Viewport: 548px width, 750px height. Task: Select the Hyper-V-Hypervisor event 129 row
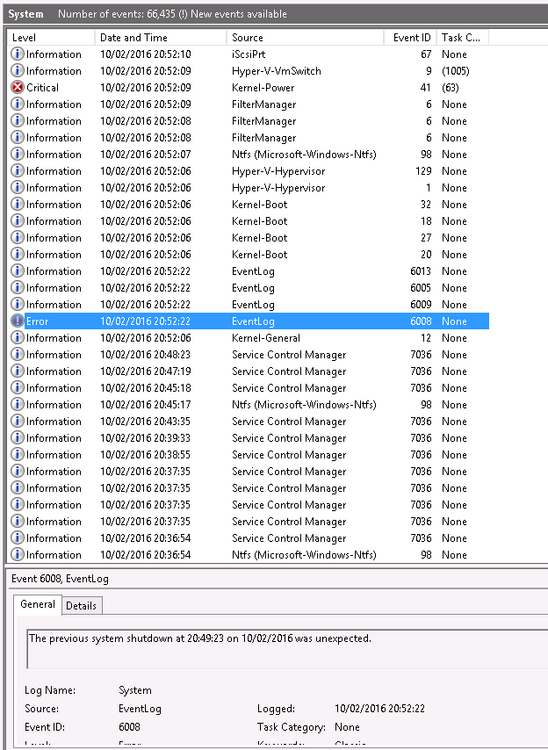(x=249, y=171)
